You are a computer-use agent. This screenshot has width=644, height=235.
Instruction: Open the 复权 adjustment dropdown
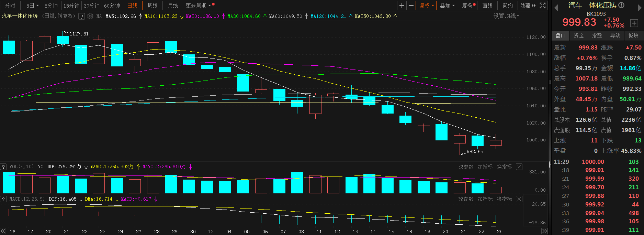pyautogui.click(x=426, y=6)
